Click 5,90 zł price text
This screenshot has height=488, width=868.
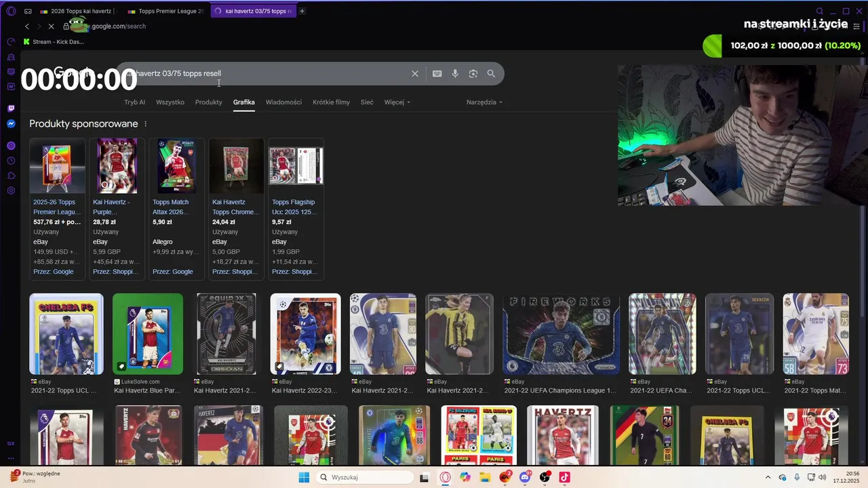click(x=162, y=222)
